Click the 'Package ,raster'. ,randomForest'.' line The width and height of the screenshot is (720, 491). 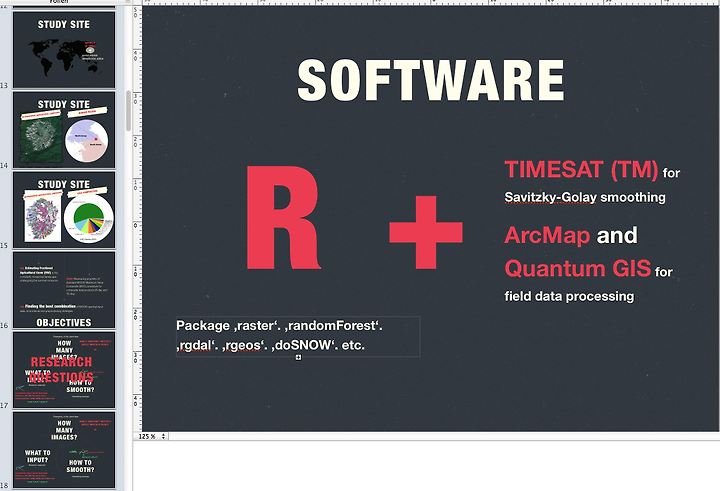click(x=280, y=326)
